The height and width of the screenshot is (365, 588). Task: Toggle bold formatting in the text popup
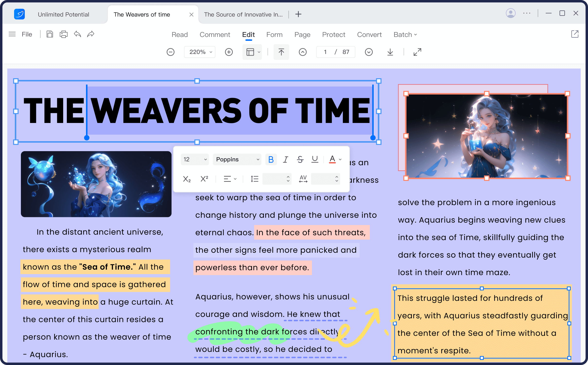click(x=271, y=159)
